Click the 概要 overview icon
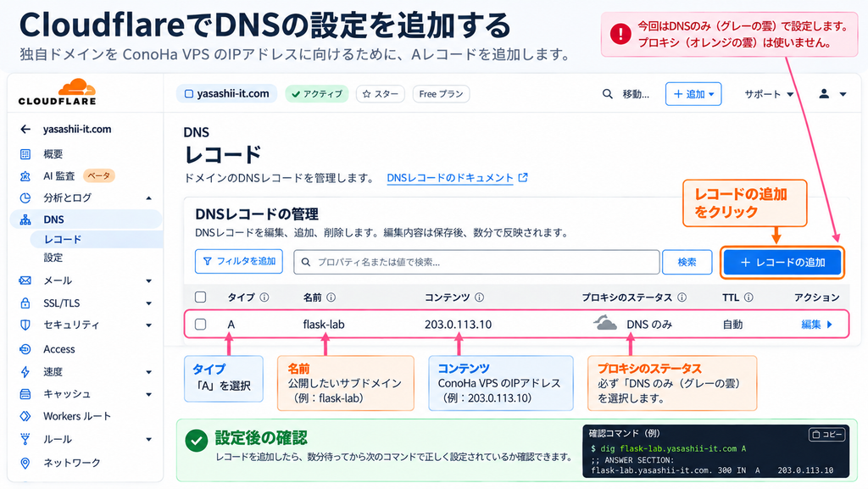 click(x=25, y=153)
